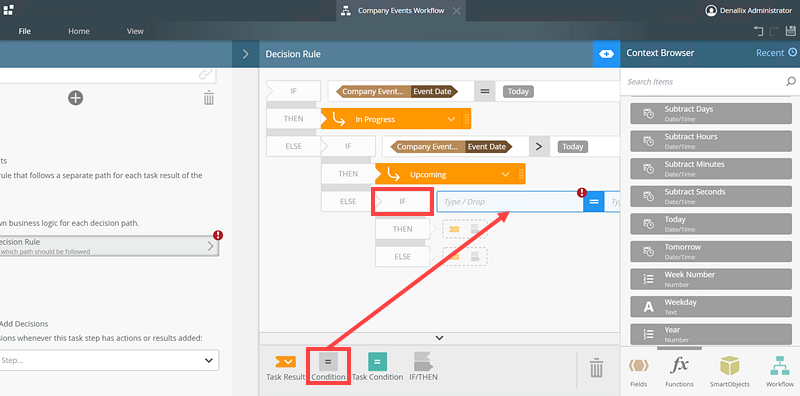Select the Condition icon in bottom toolbar

(x=328, y=362)
